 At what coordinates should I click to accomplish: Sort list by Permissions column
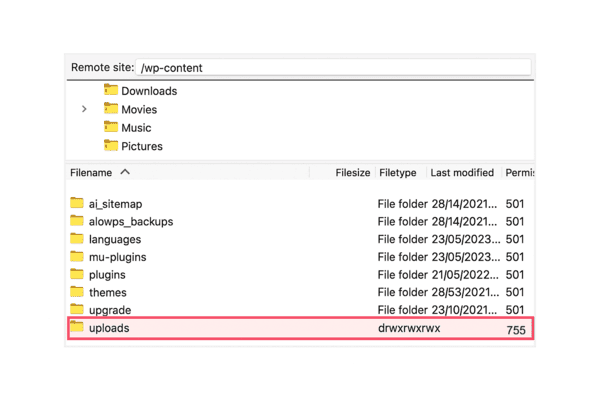click(x=518, y=173)
